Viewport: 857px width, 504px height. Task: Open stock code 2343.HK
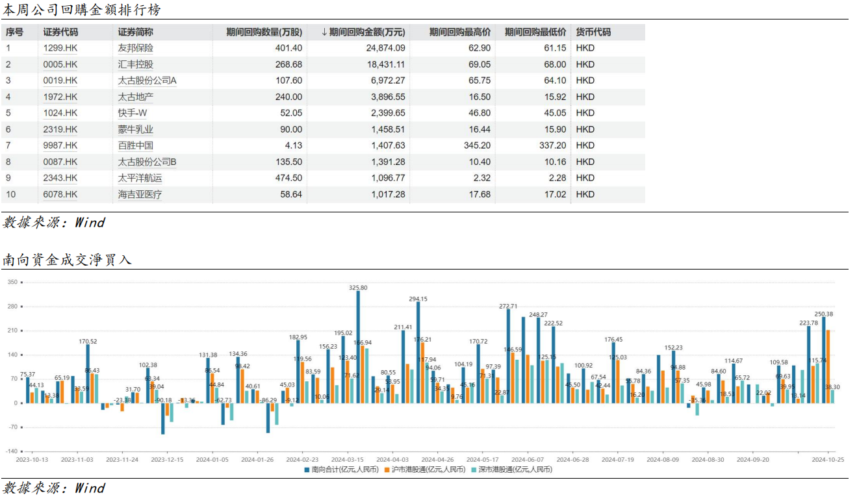pos(60,178)
